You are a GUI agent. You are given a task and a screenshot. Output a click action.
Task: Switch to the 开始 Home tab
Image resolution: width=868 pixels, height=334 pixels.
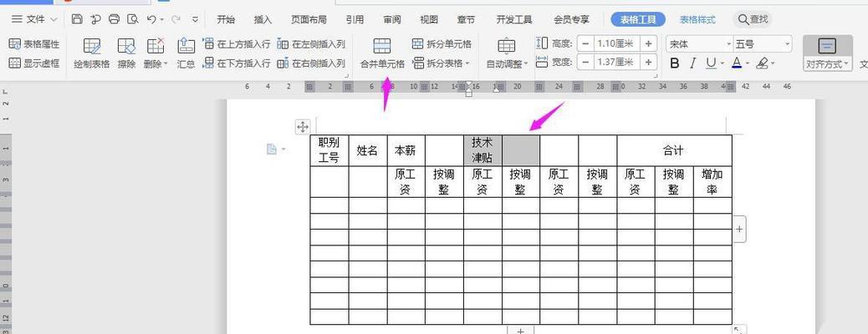(x=226, y=19)
